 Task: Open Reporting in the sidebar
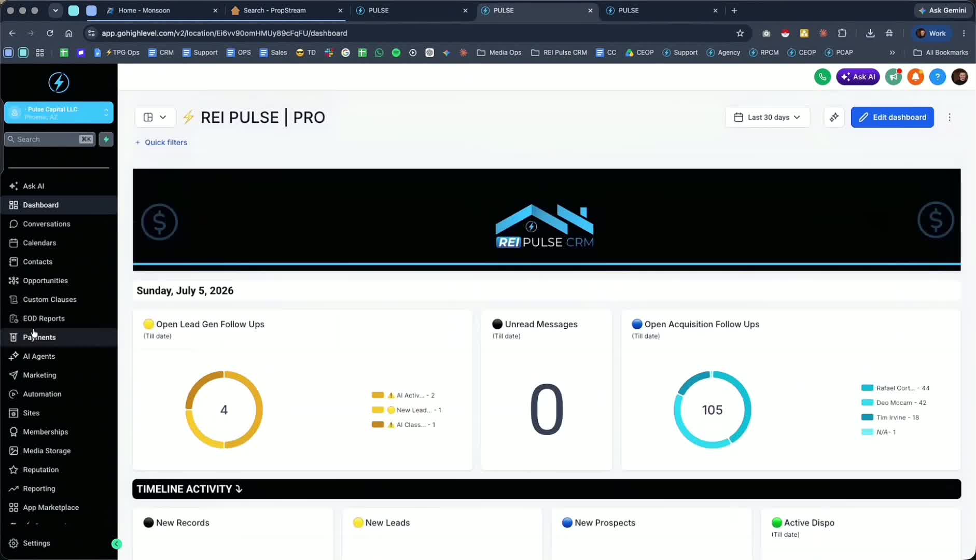[x=39, y=488]
